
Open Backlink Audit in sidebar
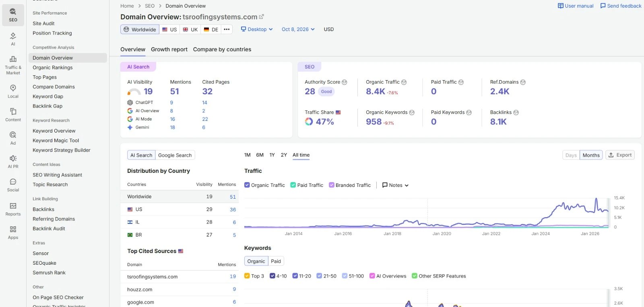[49, 228]
